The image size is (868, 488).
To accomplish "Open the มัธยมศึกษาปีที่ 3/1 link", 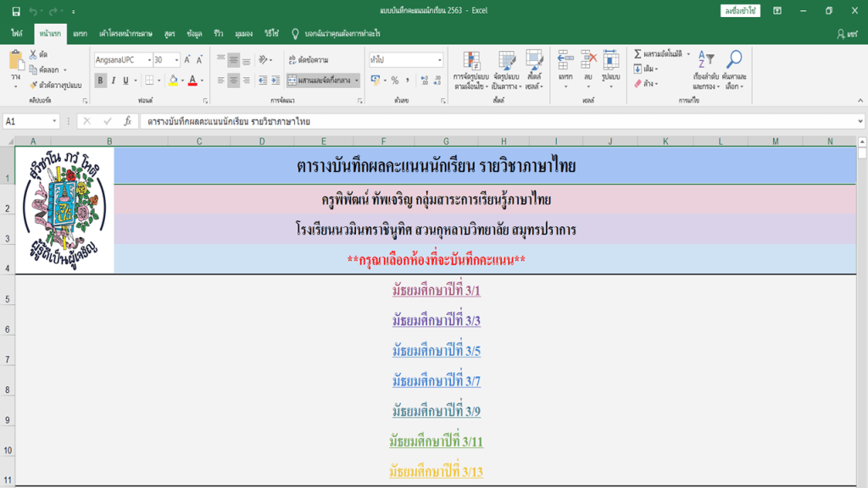I will [436, 291].
